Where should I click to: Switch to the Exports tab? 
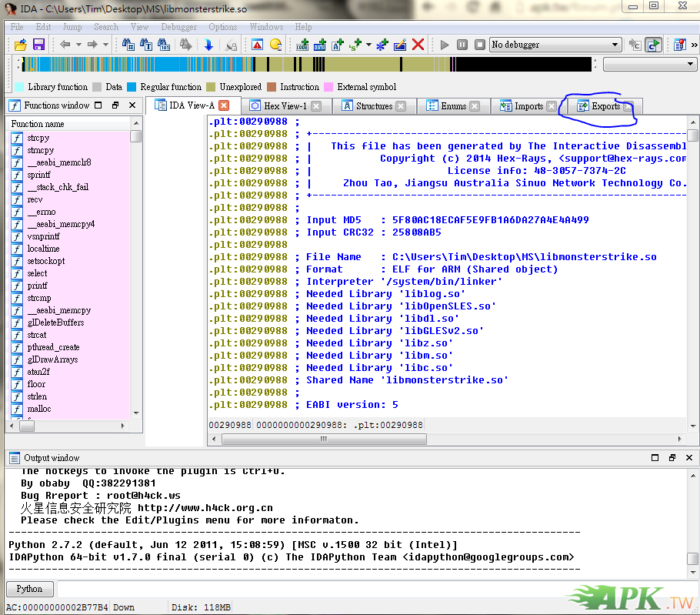(x=605, y=106)
